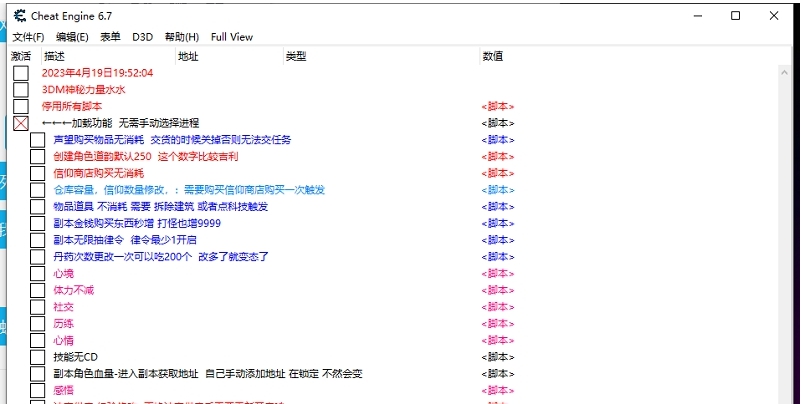Viewport: 803px width, 404px height.
Task: Select the 加载功能 无需手动选择进程 description
Action: tap(120, 123)
